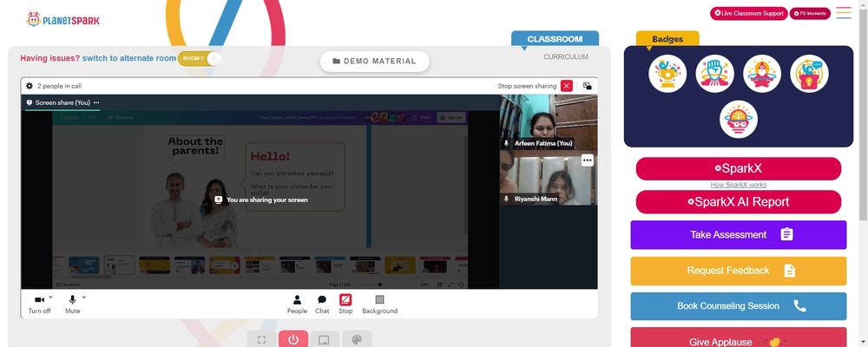Launch SparkX

[739, 169]
